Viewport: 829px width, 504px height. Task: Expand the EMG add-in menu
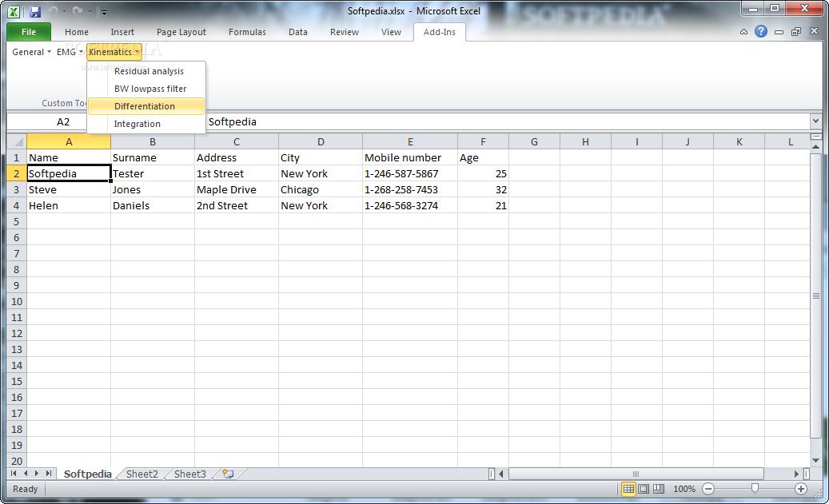click(70, 52)
